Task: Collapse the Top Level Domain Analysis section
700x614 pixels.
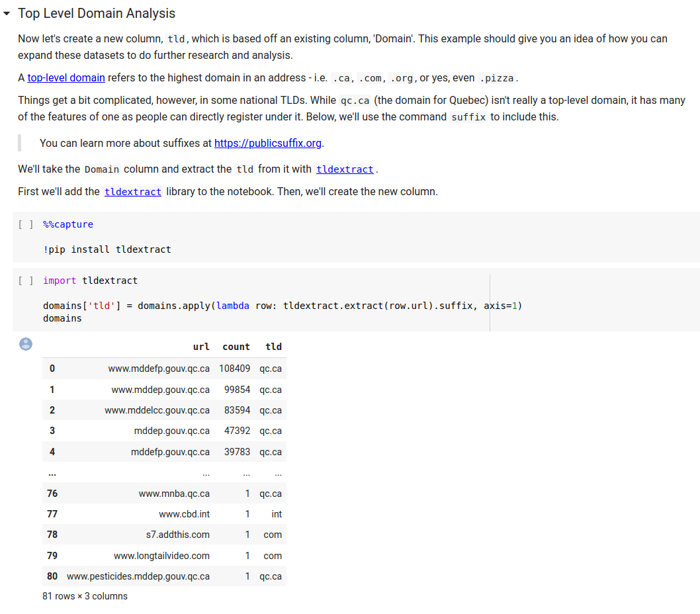Action: pyautogui.click(x=7, y=13)
